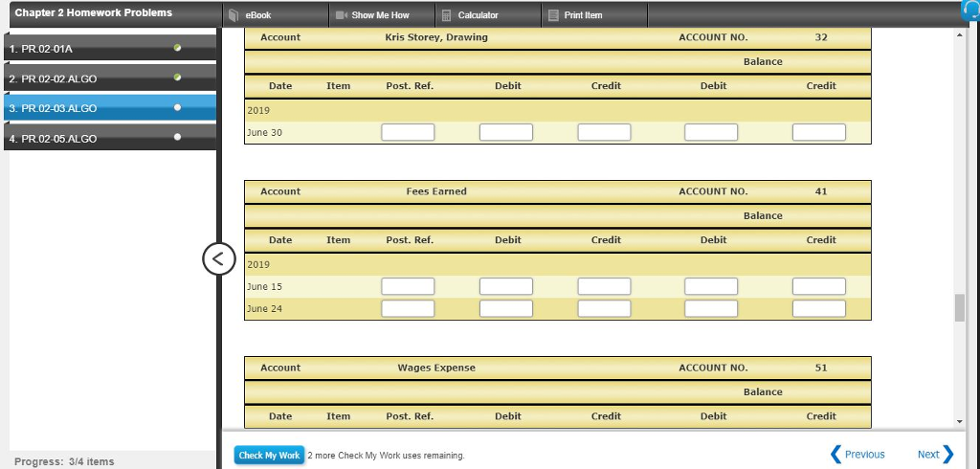Click Credit field for Fees Earned June 15
Image resolution: width=980 pixels, height=469 pixels.
(605, 286)
